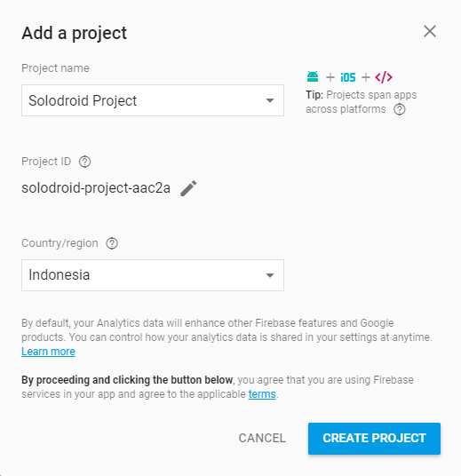The image size is (461, 476).
Task: Close the Add a project dialog
Action: 430,31
